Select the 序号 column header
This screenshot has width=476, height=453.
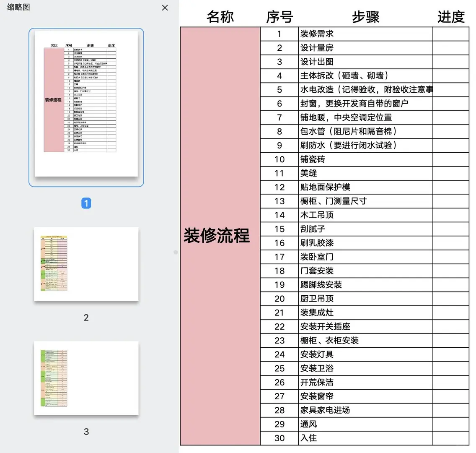279,17
